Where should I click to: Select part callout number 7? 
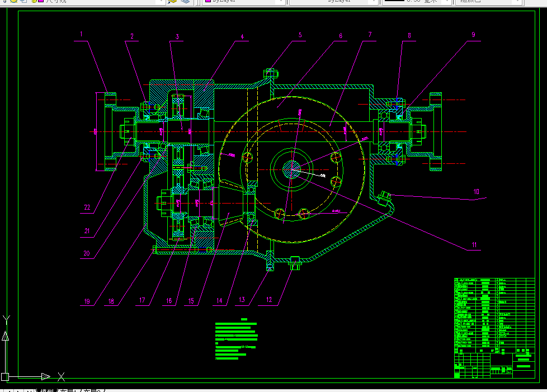(x=370, y=35)
